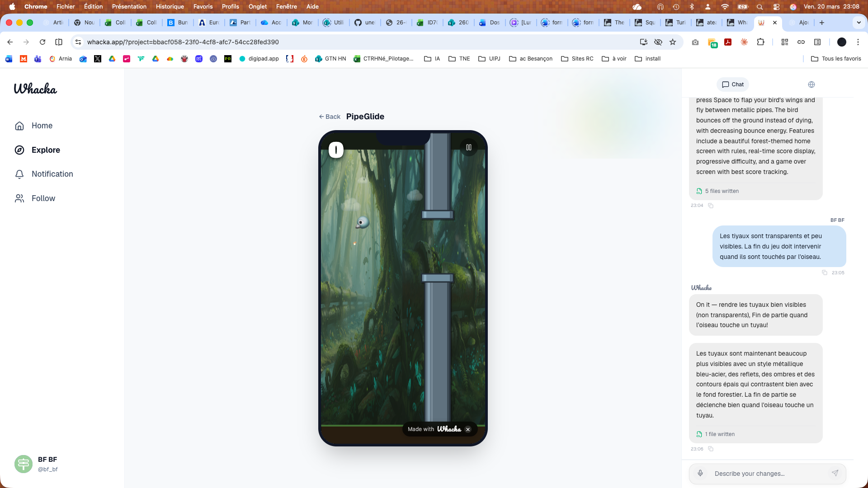
Task: Open Explore in sidebar
Action: coord(45,150)
